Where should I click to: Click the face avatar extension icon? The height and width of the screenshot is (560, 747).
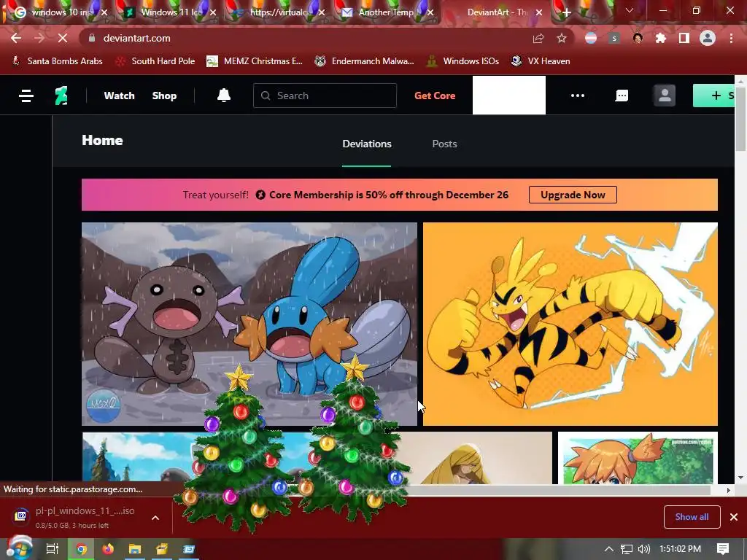click(638, 38)
